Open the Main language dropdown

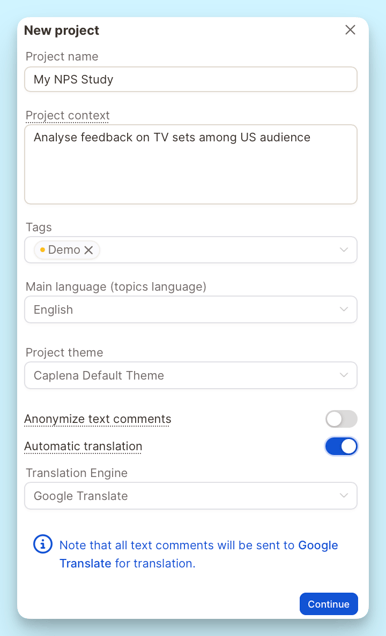tap(191, 309)
